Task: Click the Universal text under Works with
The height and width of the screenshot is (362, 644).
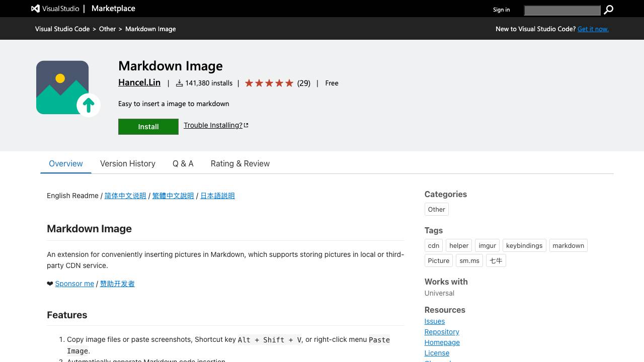Action: click(439, 293)
